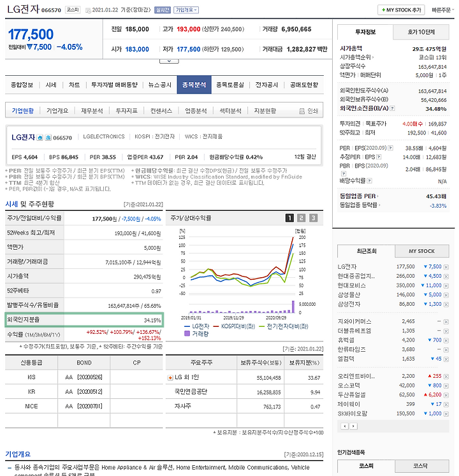The width and height of the screenshot is (459, 476).
Task: Open the 투자자별 매매동향 tab
Action: [x=115, y=85]
